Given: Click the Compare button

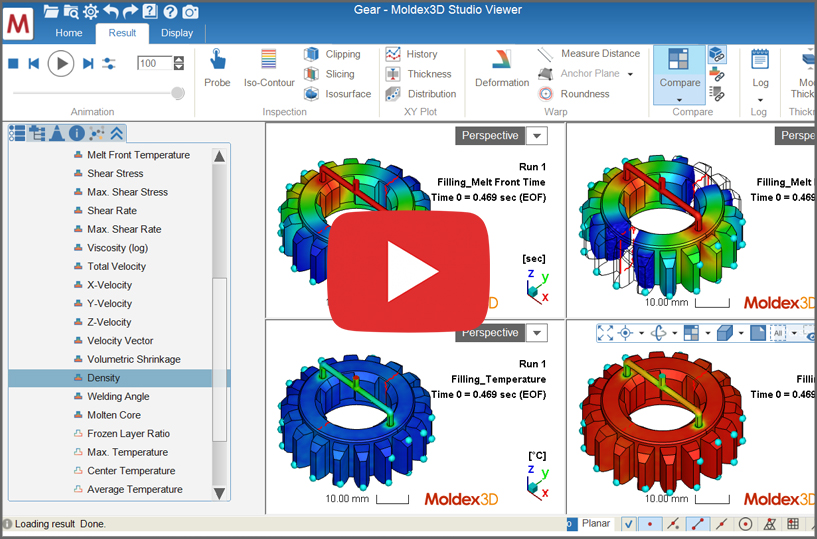Looking at the screenshot, I should (x=679, y=68).
